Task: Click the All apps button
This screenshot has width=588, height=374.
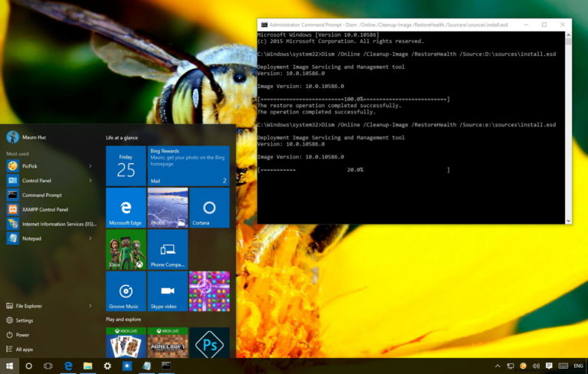Action: point(24,349)
